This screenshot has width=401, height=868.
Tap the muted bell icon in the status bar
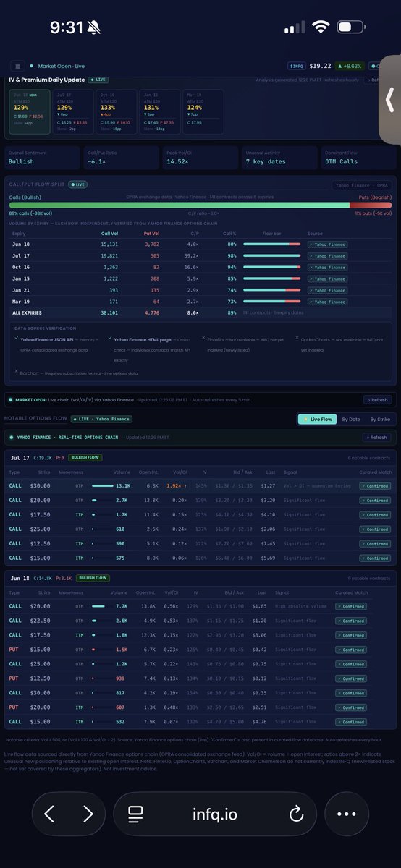click(x=94, y=27)
